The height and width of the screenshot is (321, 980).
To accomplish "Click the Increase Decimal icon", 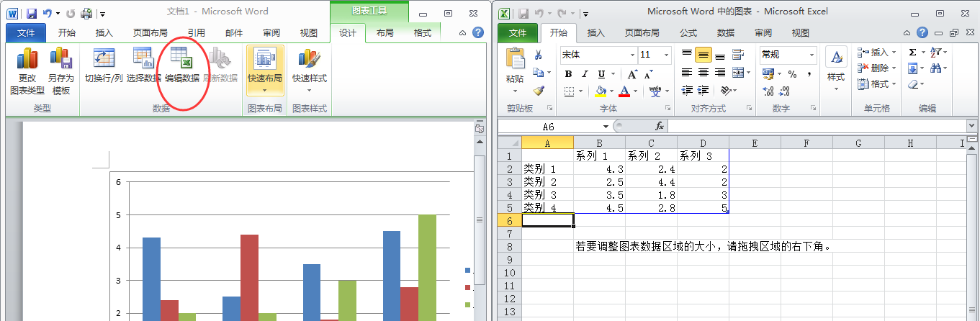I will pos(768,91).
